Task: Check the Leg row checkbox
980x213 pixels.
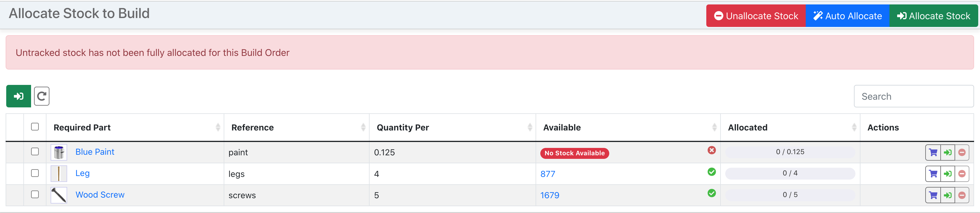Action: [x=35, y=173]
